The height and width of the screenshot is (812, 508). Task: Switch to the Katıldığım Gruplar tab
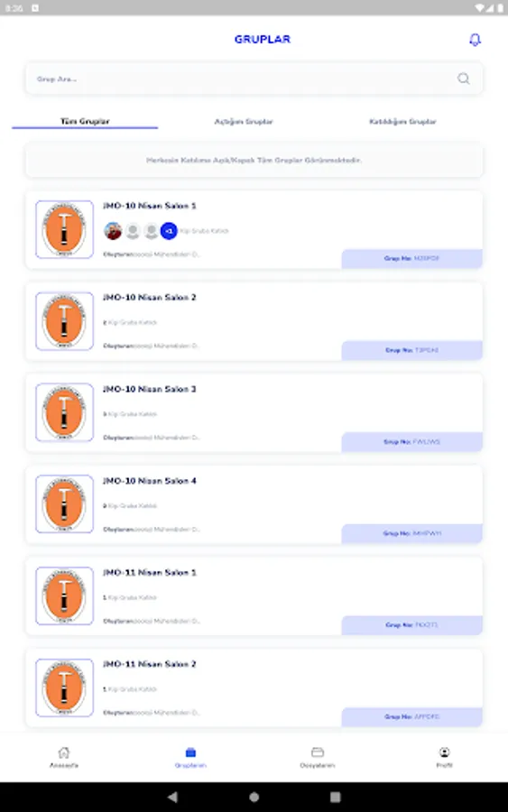(402, 121)
